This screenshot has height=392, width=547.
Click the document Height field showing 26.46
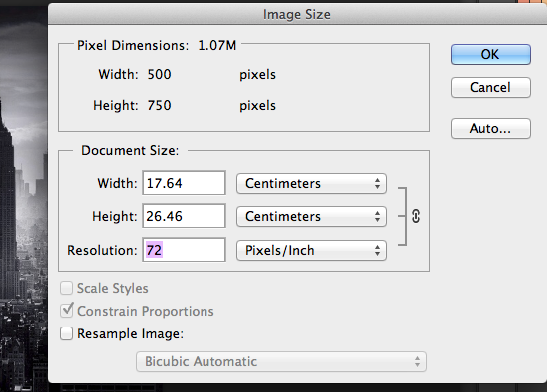[x=184, y=217]
